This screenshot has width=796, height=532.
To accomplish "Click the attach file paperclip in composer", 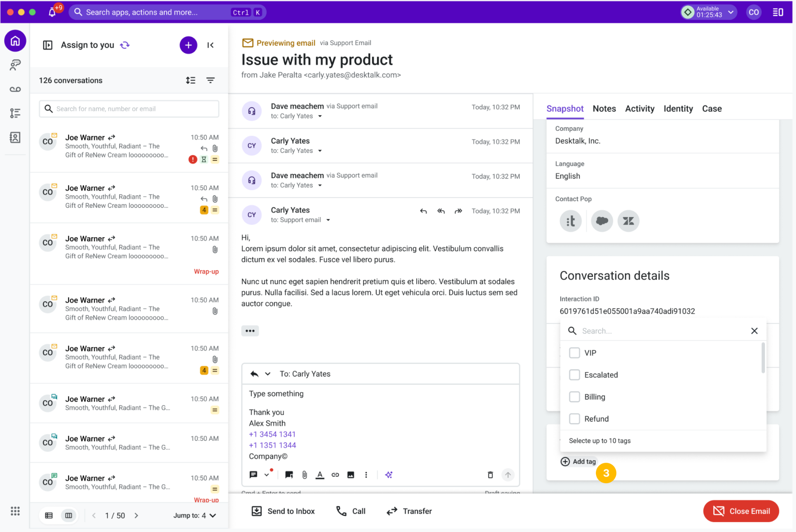I will pos(305,475).
